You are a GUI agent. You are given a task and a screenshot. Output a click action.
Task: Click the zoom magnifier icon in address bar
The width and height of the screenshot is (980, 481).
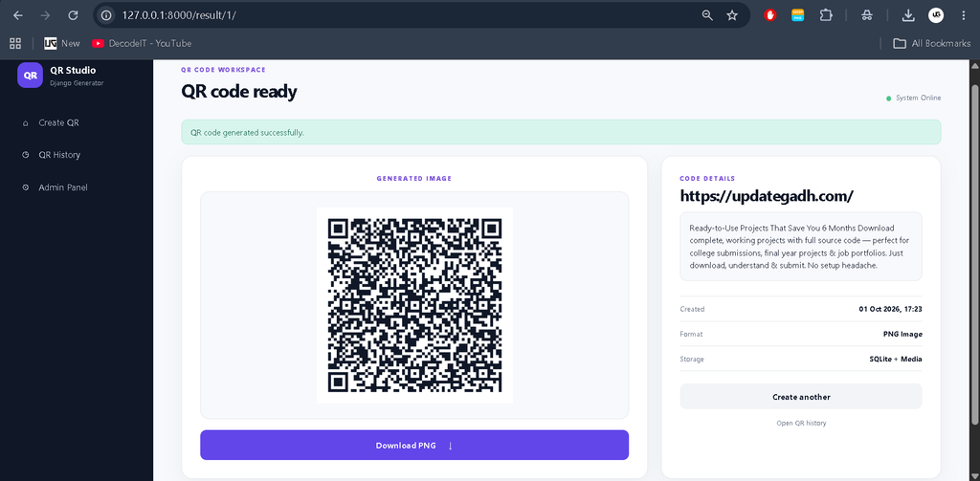pos(707,15)
